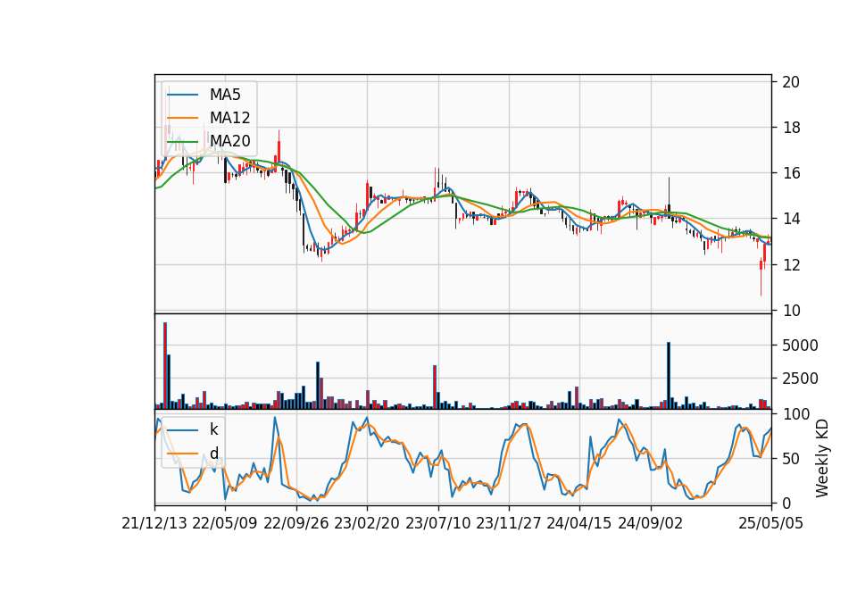Click the KD axis value 50
The height and width of the screenshot is (616, 857).
[x=791, y=459]
